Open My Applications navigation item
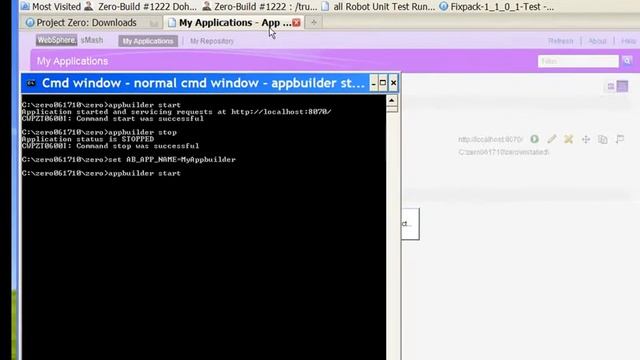 148,41
